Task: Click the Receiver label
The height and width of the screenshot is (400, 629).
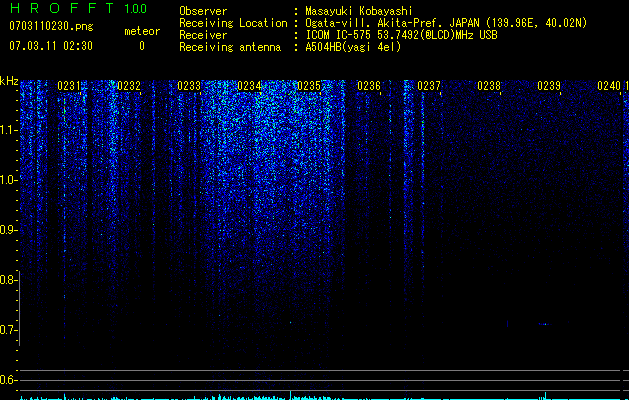Action: [203, 35]
